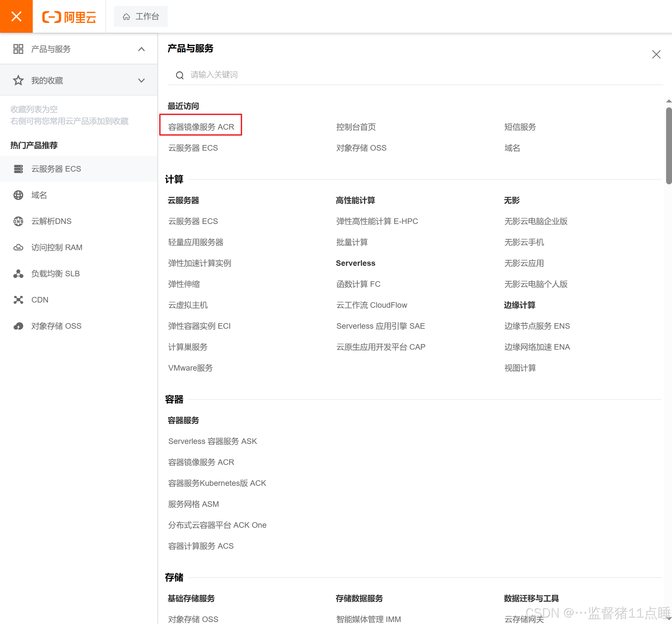
Task: Click the home icon beside 工作台
Action: 127,16
